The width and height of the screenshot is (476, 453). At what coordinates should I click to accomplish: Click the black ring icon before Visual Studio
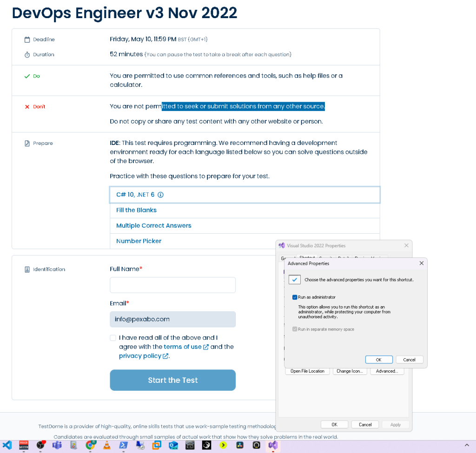pyautogui.click(x=256, y=445)
